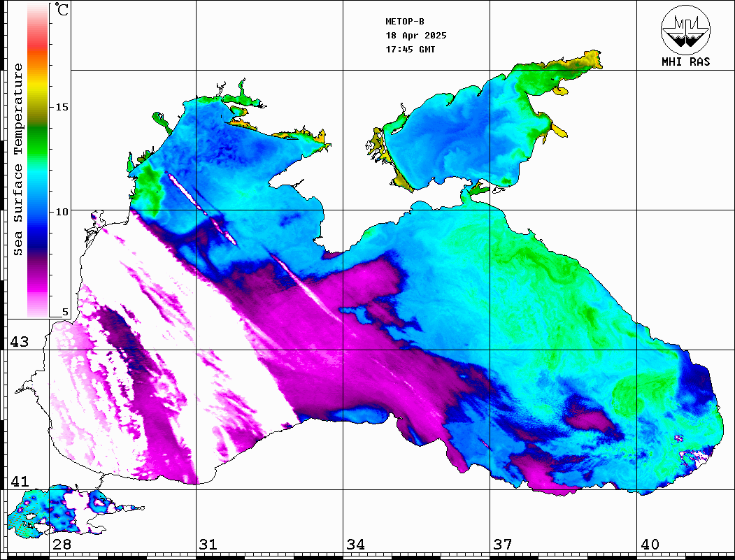Click latitude label '41'
735x560 pixels.
(20, 481)
